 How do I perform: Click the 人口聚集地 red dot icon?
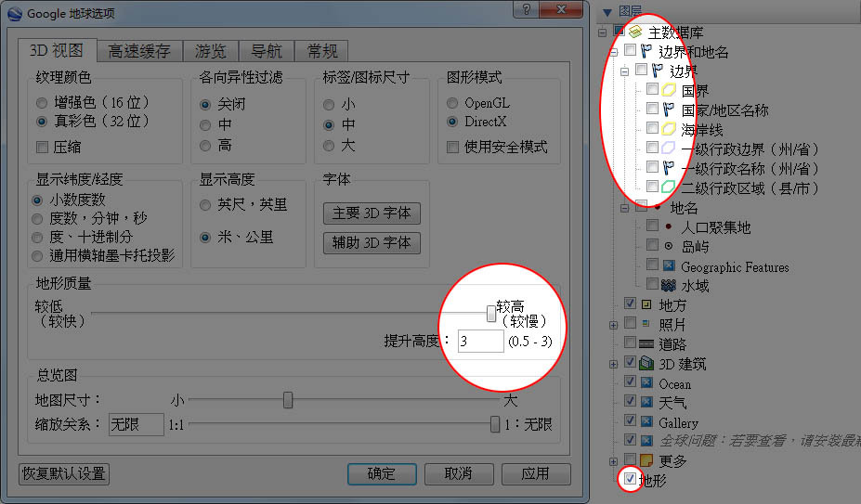pyautogui.click(x=668, y=226)
